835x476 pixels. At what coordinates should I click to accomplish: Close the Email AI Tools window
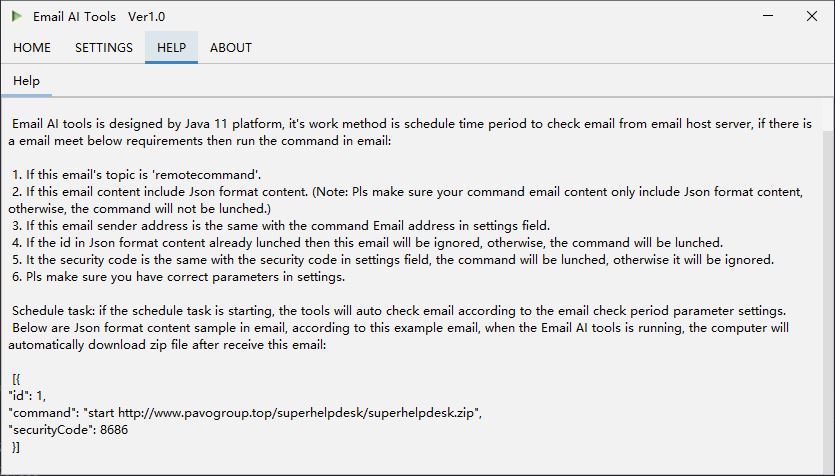coord(811,16)
